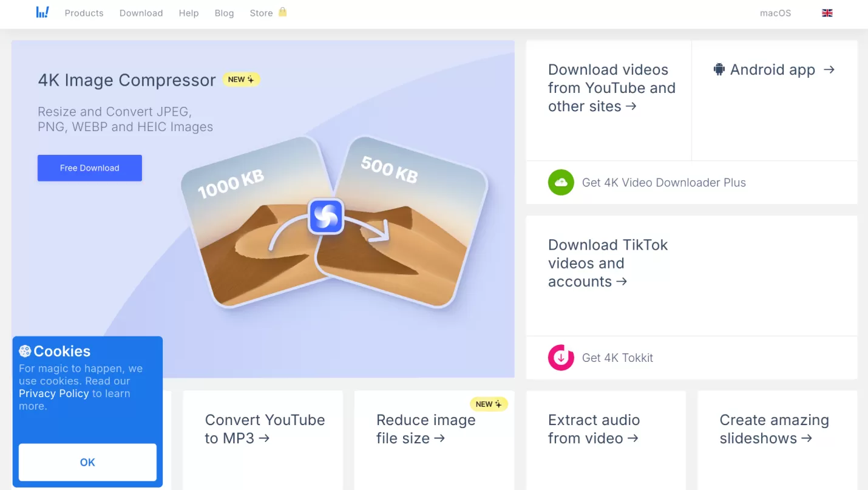Open Reduce image file size card
This screenshot has height=490, width=868.
point(426,429)
